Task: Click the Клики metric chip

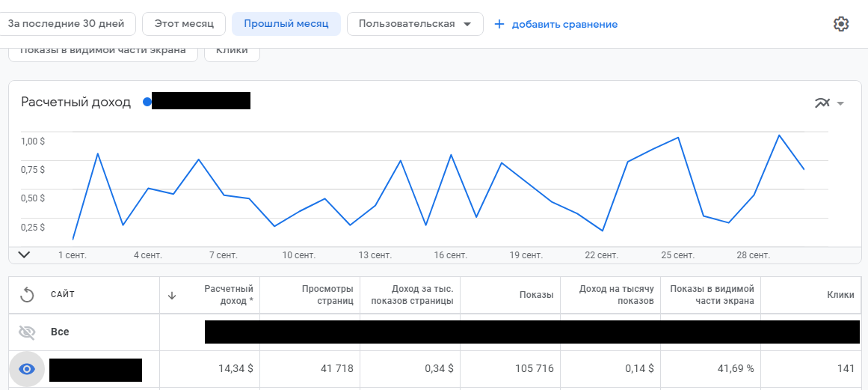Action: coord(232,51)
